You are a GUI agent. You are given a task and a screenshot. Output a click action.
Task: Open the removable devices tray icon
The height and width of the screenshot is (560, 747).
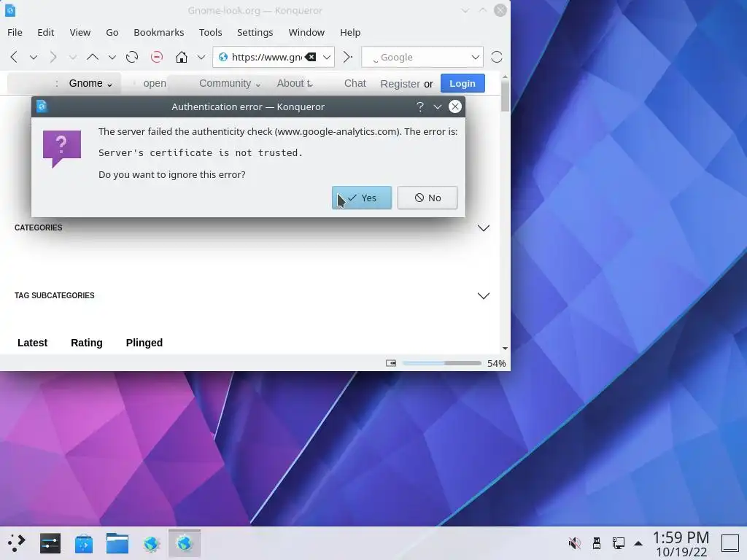[x=597, y=542]
